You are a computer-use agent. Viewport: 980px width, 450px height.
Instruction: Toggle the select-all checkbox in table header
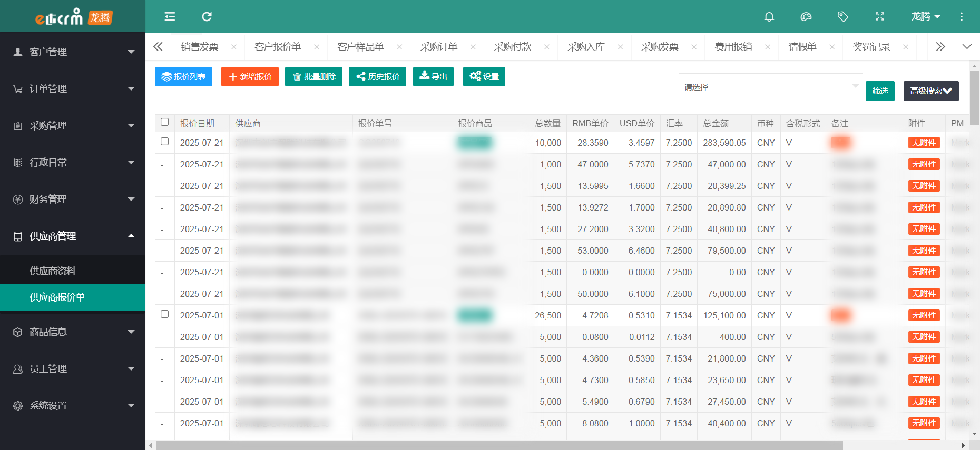click(165, 122)
